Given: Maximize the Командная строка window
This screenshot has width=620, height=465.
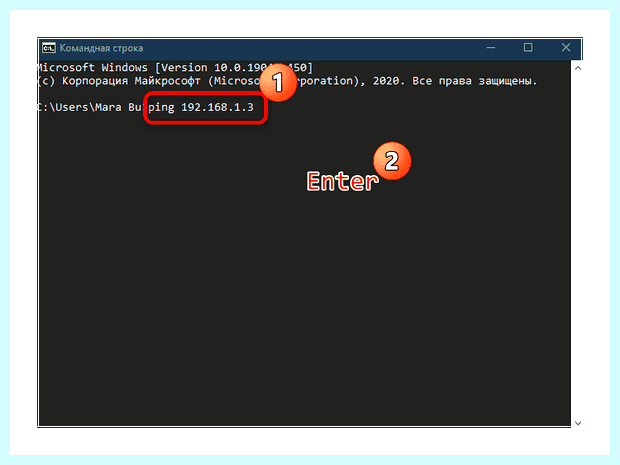Looking at the screenshot, I should pyautogui.click(x=528, y=48).
